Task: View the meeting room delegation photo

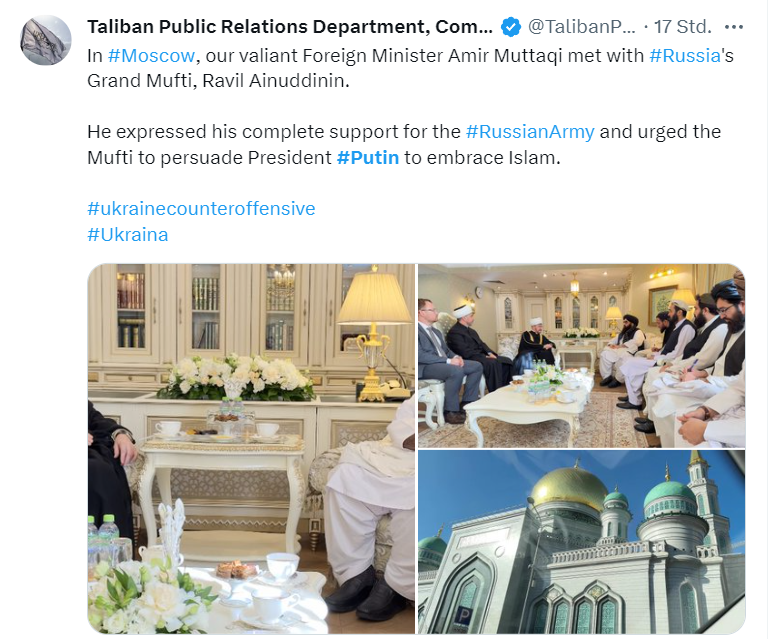Action: 582,356
